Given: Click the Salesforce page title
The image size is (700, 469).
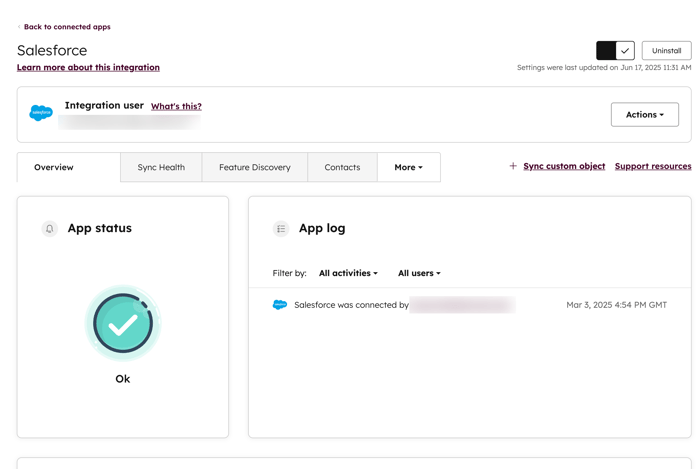Looking at the screenshot, I should 52,50.
